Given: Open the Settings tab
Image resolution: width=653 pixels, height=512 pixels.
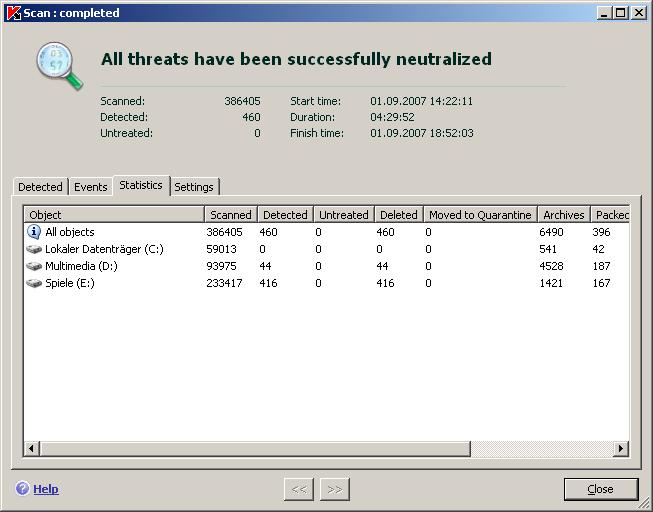Looking at the screenshot, I should coord(194,187).
